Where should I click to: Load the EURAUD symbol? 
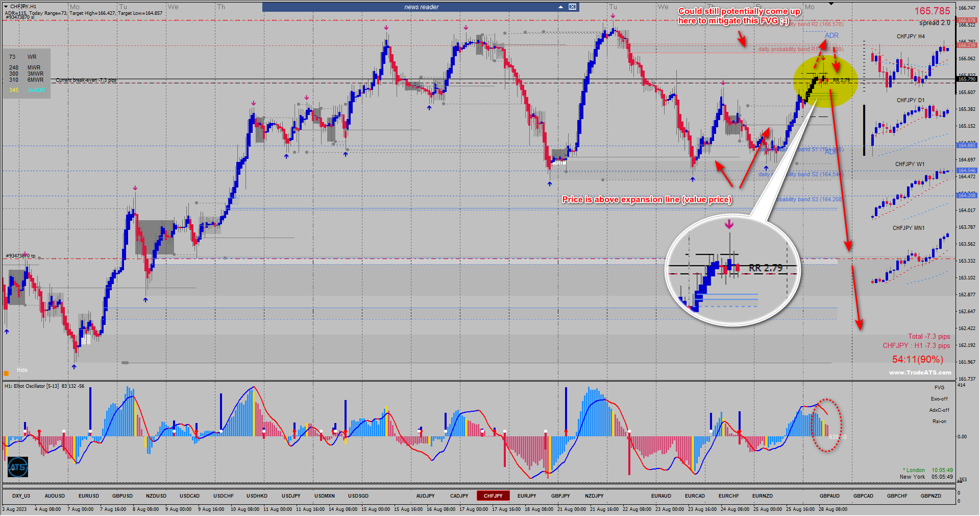(x=661, y=496)
